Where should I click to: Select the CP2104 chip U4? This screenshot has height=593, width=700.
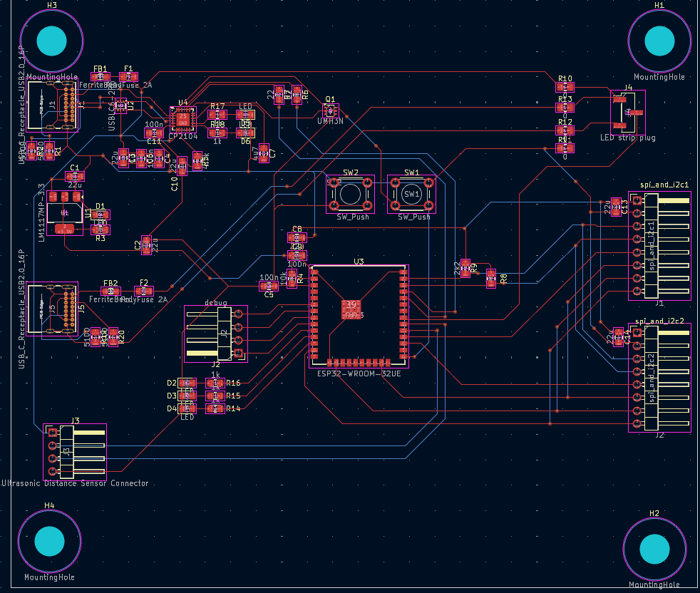click(x=182, y=118)
